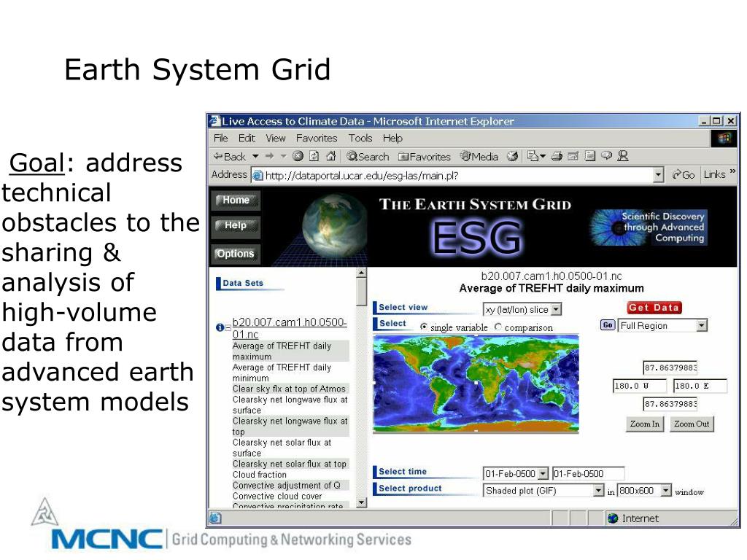Open the first 01-Feb-0500 time dropdown
Image resolution: width=747 pixels, height=560 pixels.
point(543,473)
